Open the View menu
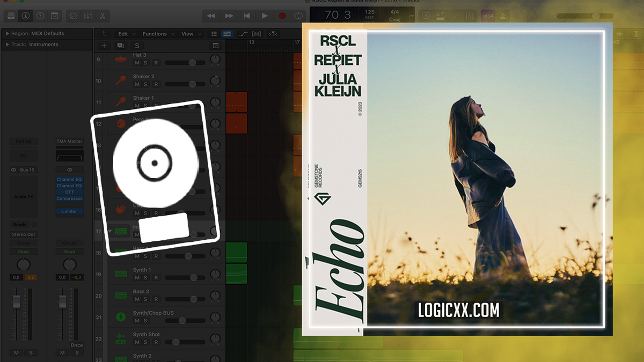The width and height of the screenshot is (644, 362). coord(188,34)
